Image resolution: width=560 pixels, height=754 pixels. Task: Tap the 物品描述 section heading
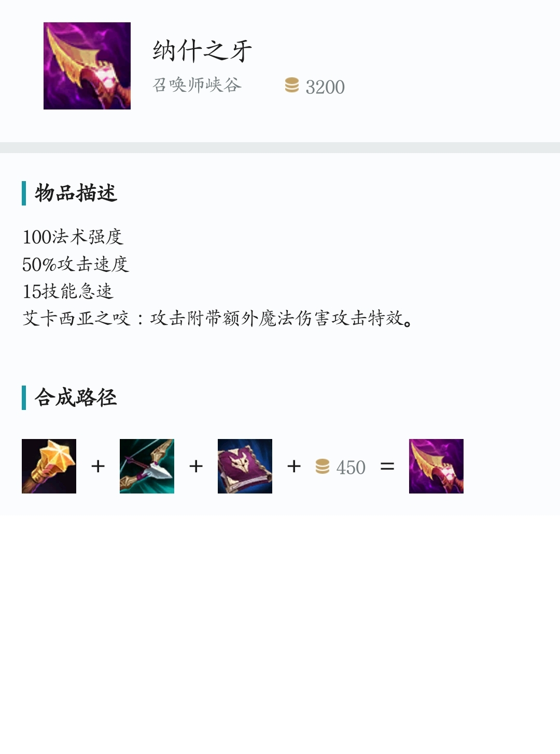pyautogui.click(x=76, y=193)
